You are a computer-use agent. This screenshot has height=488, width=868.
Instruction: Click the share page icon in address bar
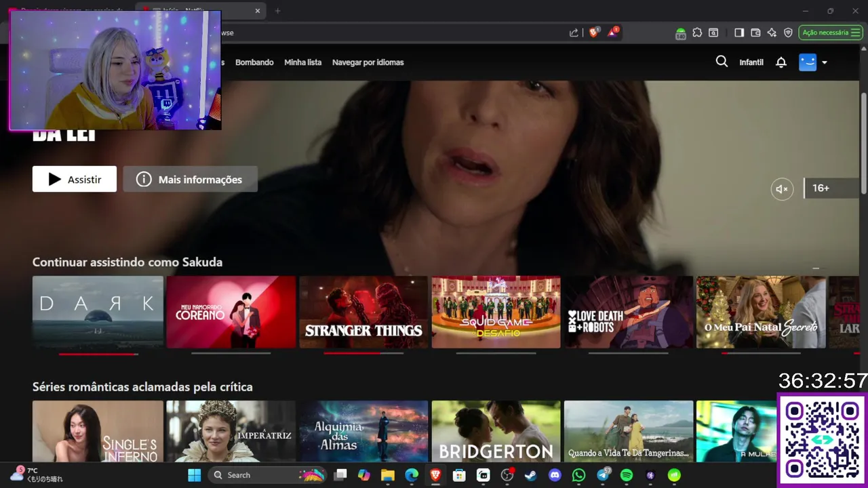(574, 33)
